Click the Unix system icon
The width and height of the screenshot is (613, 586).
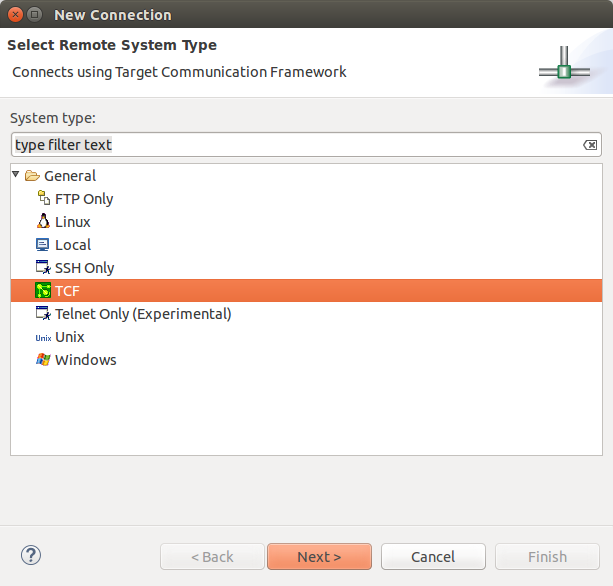[x=43, y=337]
